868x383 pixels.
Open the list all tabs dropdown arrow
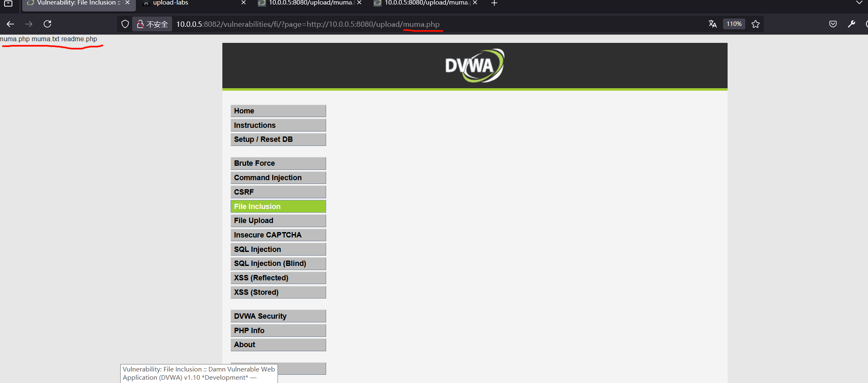859,3
